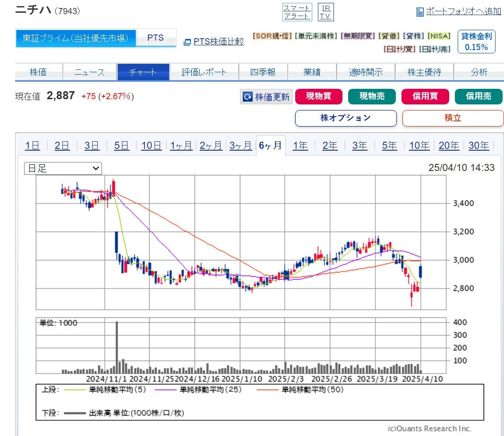Click the [日計り買] tag label
The height and width of the screenshot is (436, 504).
coord(400,49)
